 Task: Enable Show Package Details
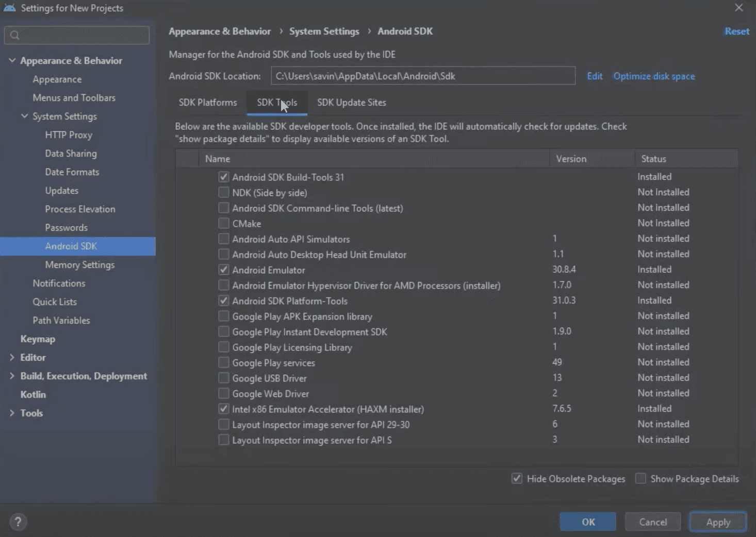click(x=640, y=478)
